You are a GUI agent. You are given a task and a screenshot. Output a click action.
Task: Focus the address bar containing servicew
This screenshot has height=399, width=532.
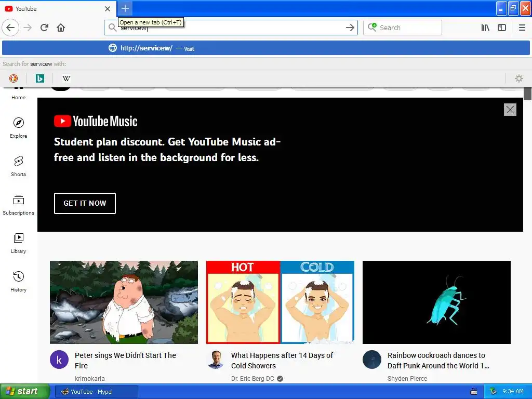[x=231, y=28]
